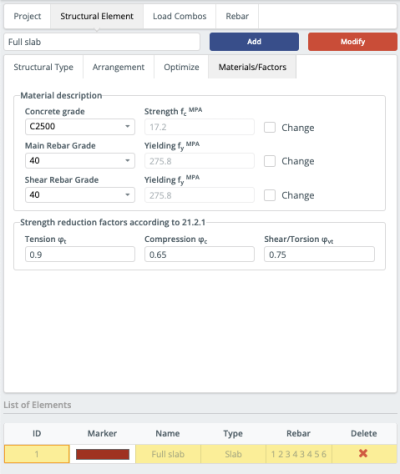Select the ID 1 cell in element list
The height and width of the screenshot is (474, 400).
37,454
